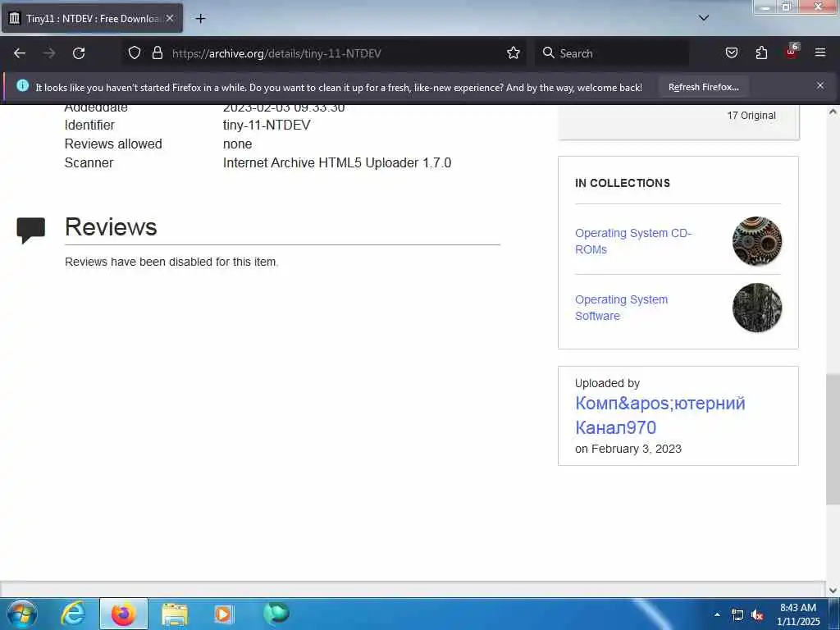This screenshot has height=630, width=840.
Task: Click the 'on February 3, 2023' date text
Action: click(628, 449)
